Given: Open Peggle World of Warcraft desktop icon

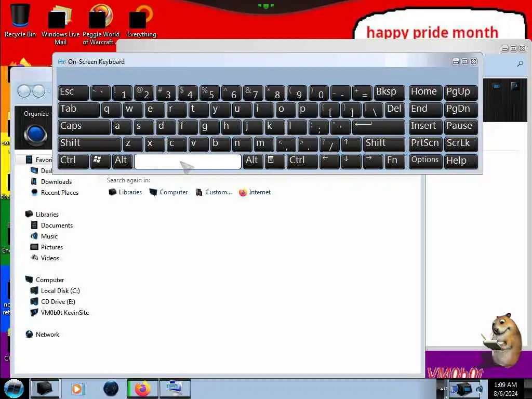Looking at the screenshot, I should click(101, 24).
